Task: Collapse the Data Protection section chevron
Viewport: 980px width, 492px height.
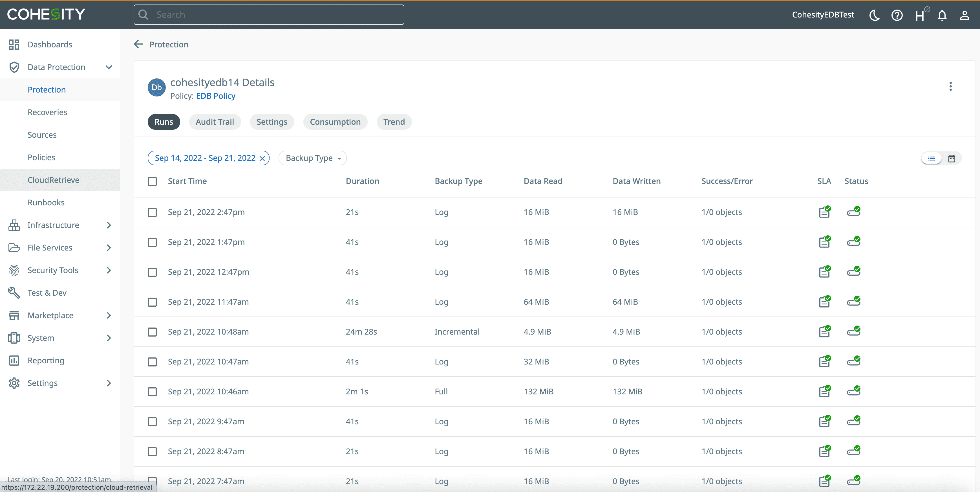Action: (x=109, y=67)
